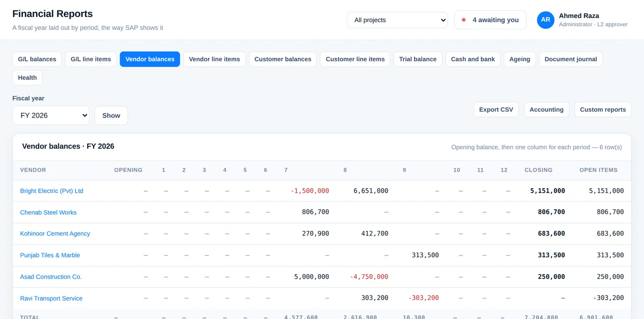Open Bright Electric (Pvt) Ltd vendor link

coord(52,191)
